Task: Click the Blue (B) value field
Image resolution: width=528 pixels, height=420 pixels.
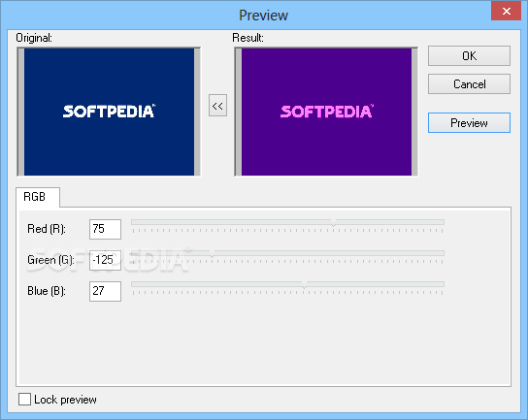Action: click(x=105, y=291)
